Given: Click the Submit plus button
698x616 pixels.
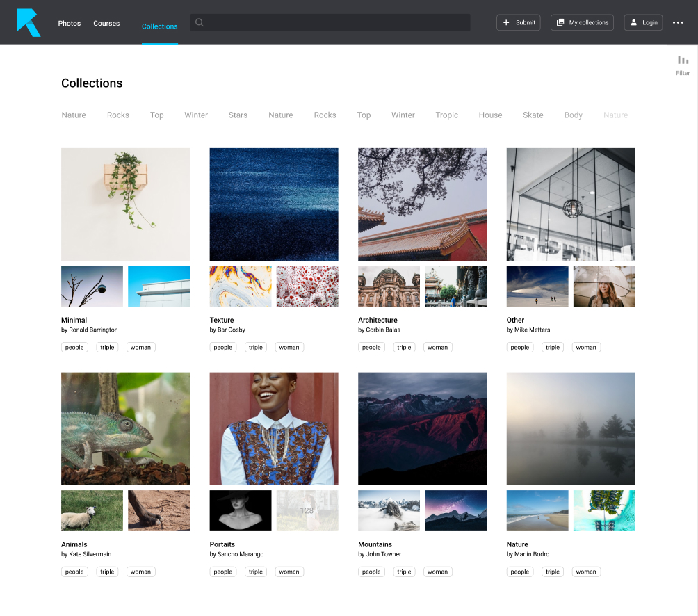Looking at the screenshot, I should (518, 22).
